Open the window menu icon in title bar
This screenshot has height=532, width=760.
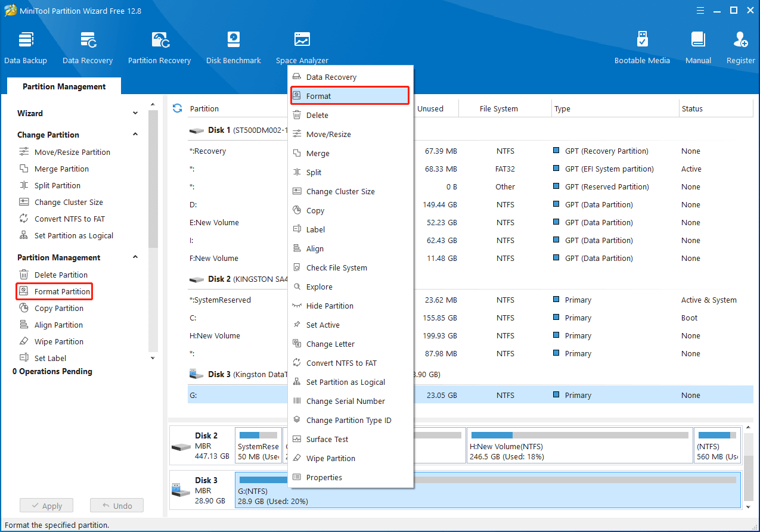700,10
